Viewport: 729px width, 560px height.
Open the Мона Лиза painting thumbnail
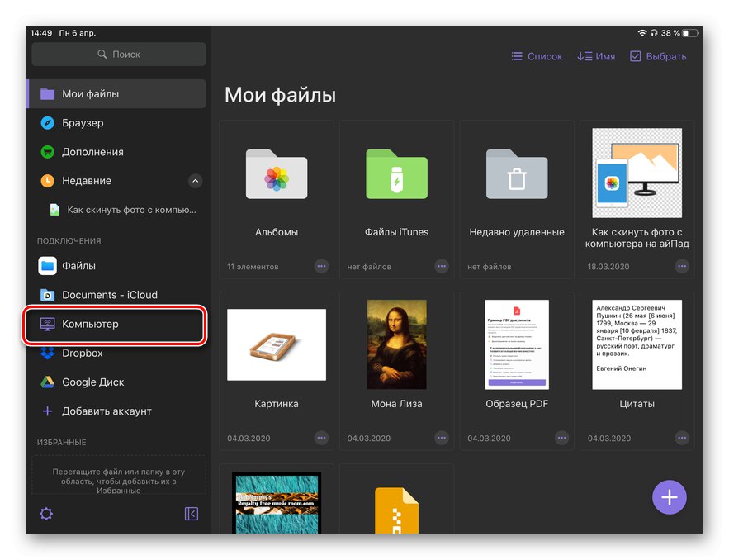click(x=396, y=344)
